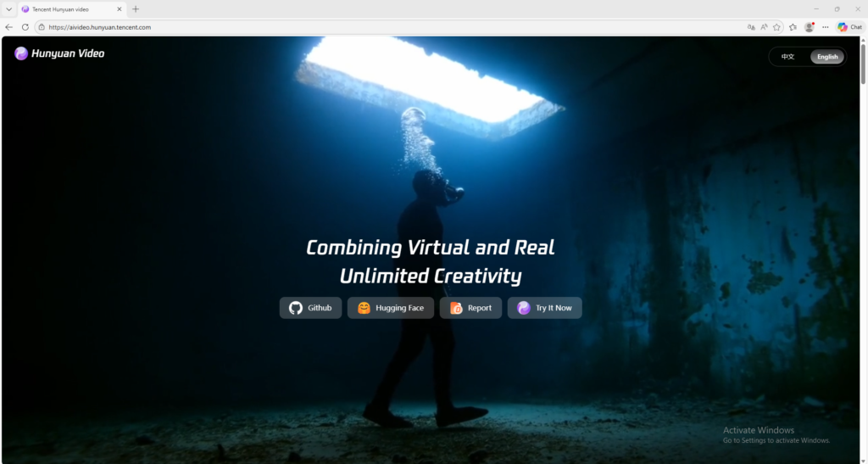Close the Tencent Hunyuan video tab
Image resolution: width=868 pixels, height=464 pixels.
pyautogui.click(x=119, y=9)
